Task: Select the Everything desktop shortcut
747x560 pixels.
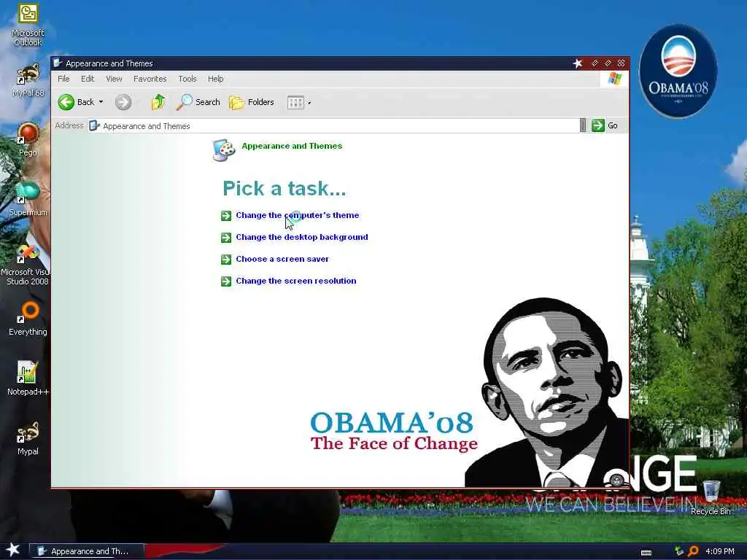Action: pyautogui.click(x=28, y=319)
